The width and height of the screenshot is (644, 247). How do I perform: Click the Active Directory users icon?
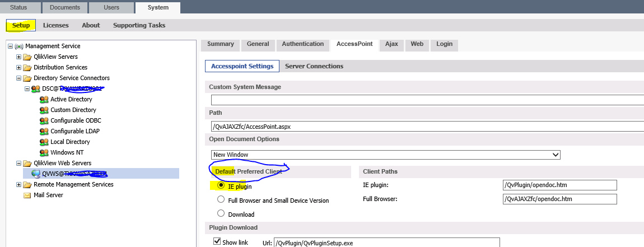[44, 100]
